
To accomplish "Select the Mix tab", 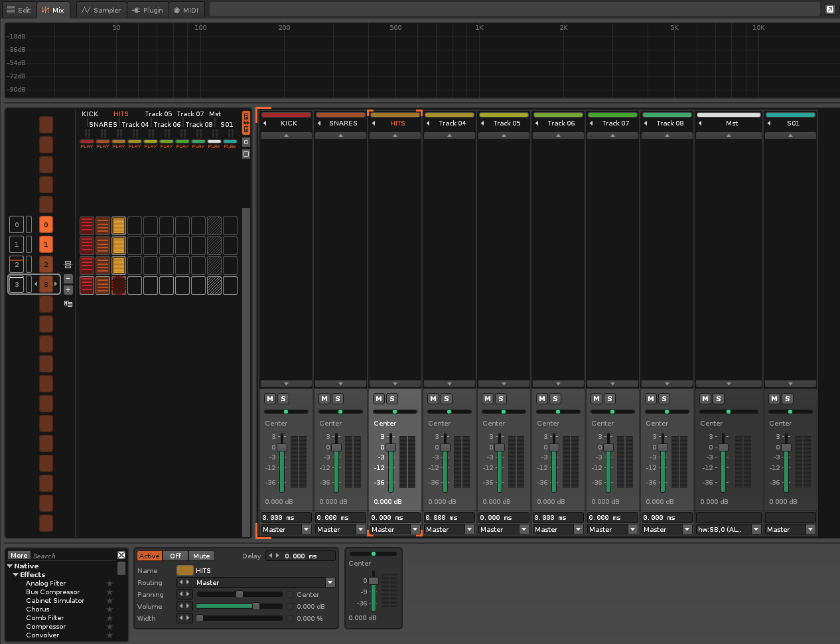I will [x=53, y=10].
